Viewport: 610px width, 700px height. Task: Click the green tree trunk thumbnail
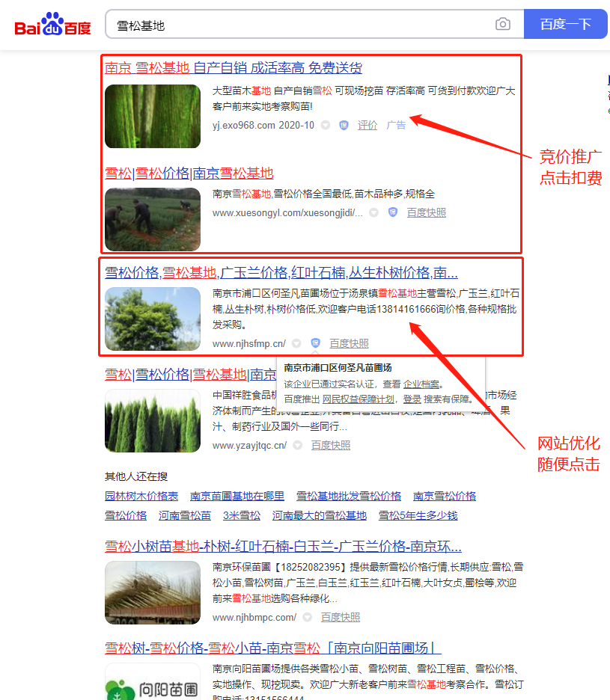pos(153,116)
